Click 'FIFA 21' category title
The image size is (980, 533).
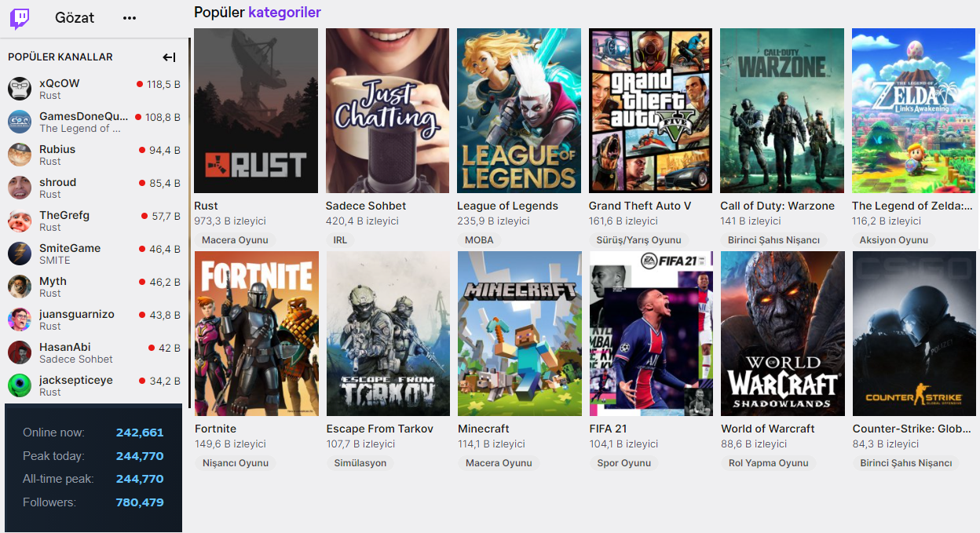608,429
